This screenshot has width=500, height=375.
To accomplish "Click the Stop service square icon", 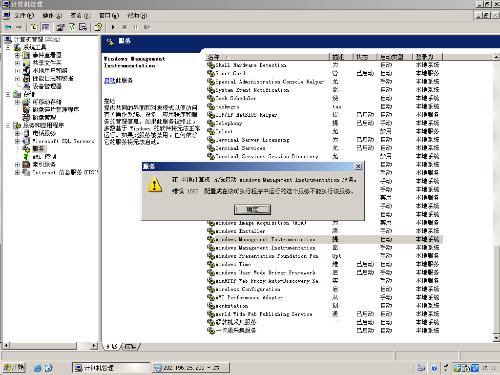I will pos(124,27).
